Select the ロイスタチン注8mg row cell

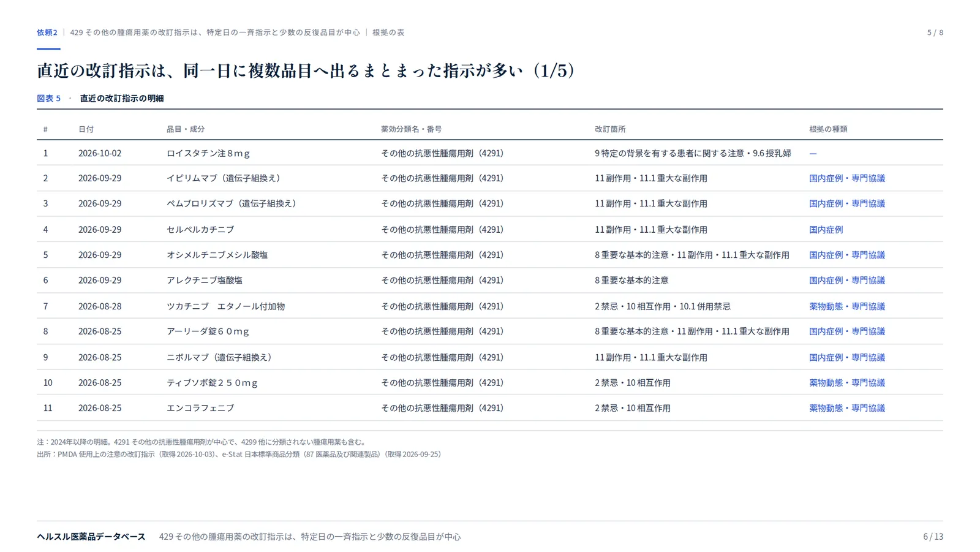[x=208, y=153]
